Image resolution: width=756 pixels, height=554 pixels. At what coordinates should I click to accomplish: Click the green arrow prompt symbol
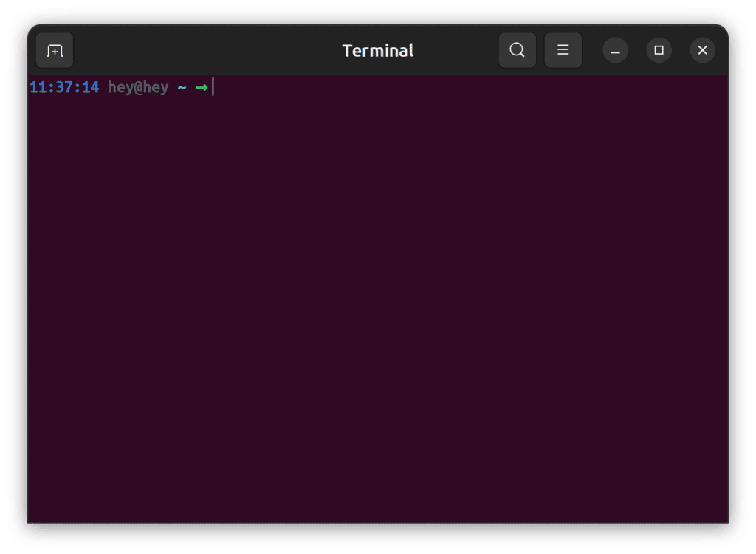[x=200, y=87]
